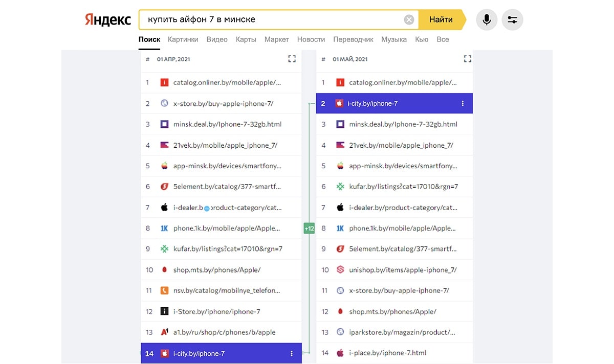The width and height of the screenshot is (614, 364).
Task: Open the three-dot menu on April row 14
Action: [292, 353]
